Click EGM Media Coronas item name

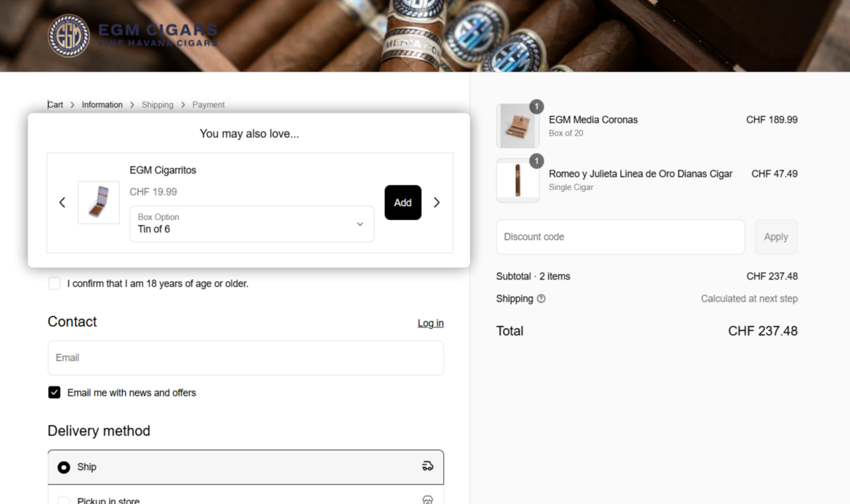[x=593, y=120]
